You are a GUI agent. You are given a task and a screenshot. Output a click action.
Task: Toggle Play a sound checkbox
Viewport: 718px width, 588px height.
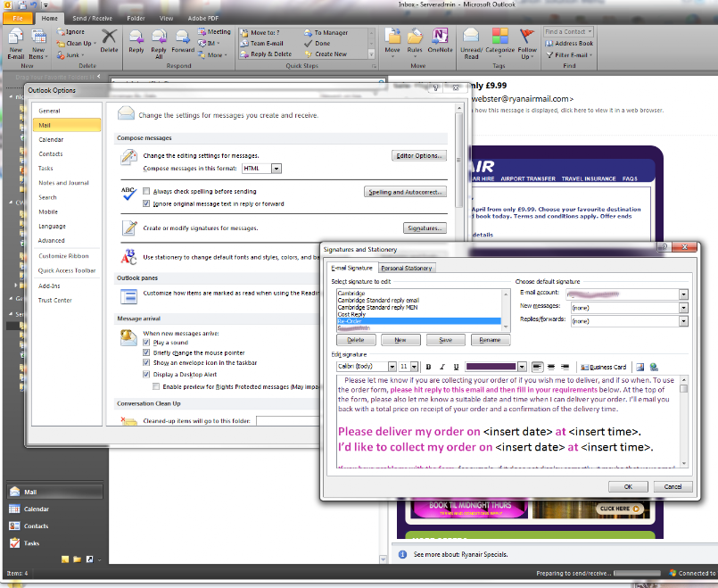click(146, 342)
